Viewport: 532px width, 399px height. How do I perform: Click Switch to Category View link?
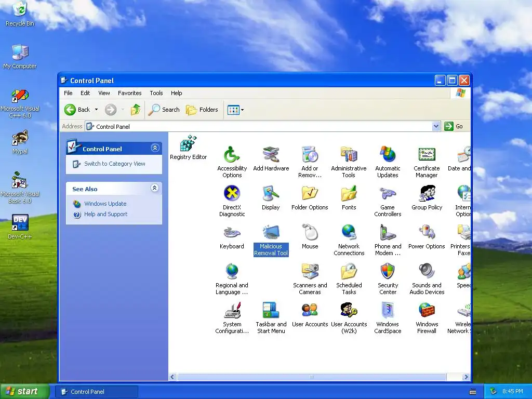pos(115,164)
